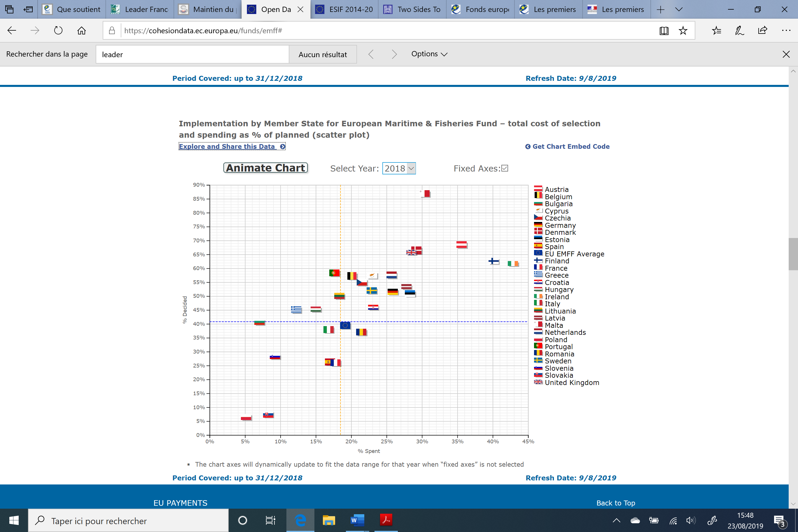Open Word from the taskbar
This screenshot has width=798, height=532.
(357, 520)
